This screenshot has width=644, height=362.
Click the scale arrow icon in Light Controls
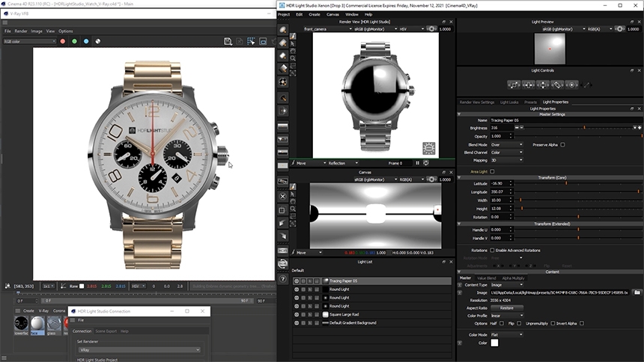(x=587, y=85)
